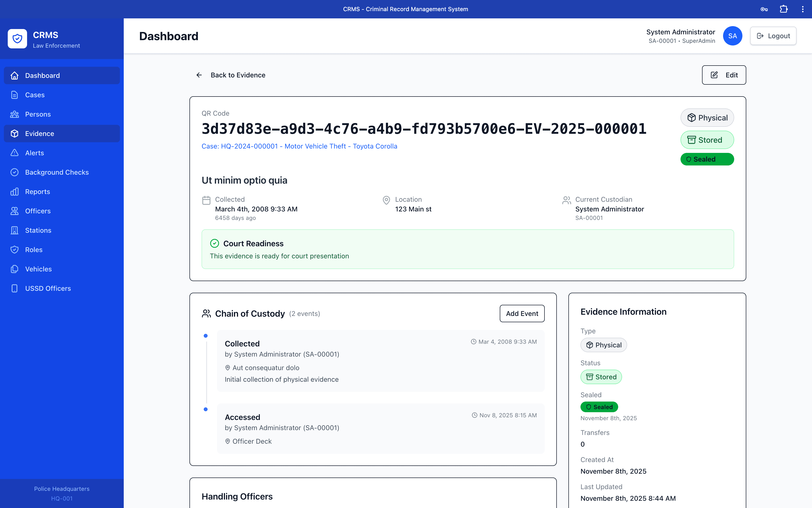This screenshot has width=812, height=508.
Task: Click the Edit evidence button
Action: point(724,75)
